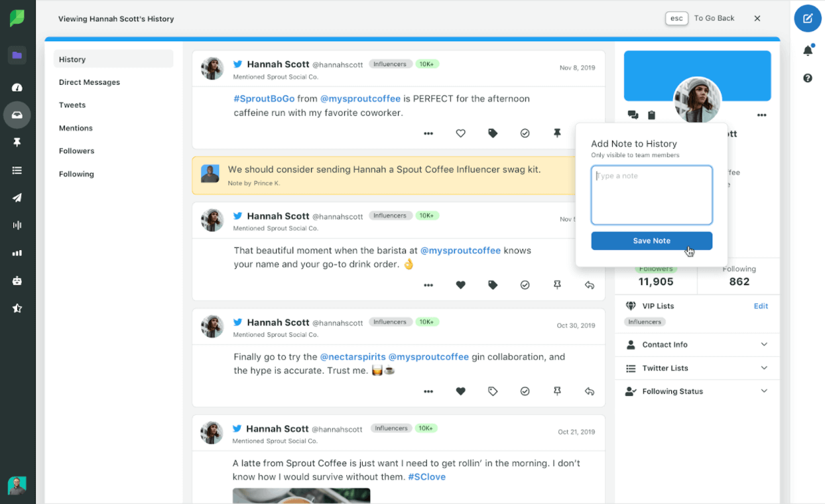
Task: Click the Edit link next to VIP Lists
Action: coord(760,306)
